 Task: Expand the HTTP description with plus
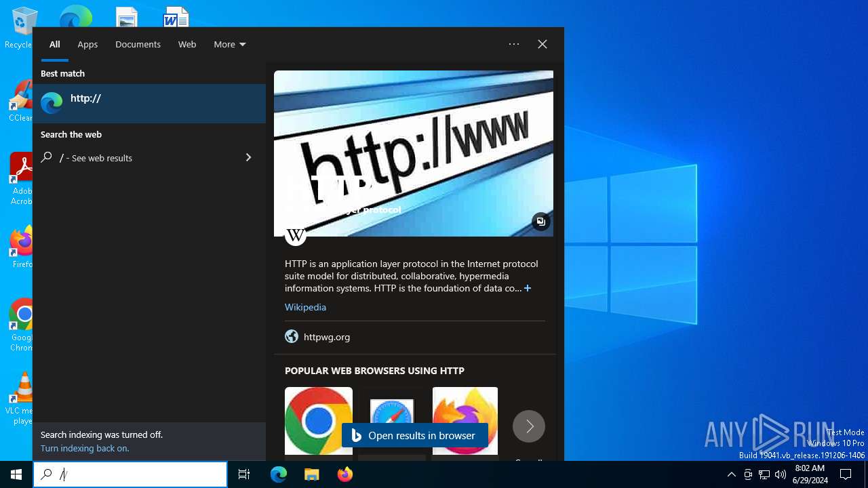tap(528, 288)
